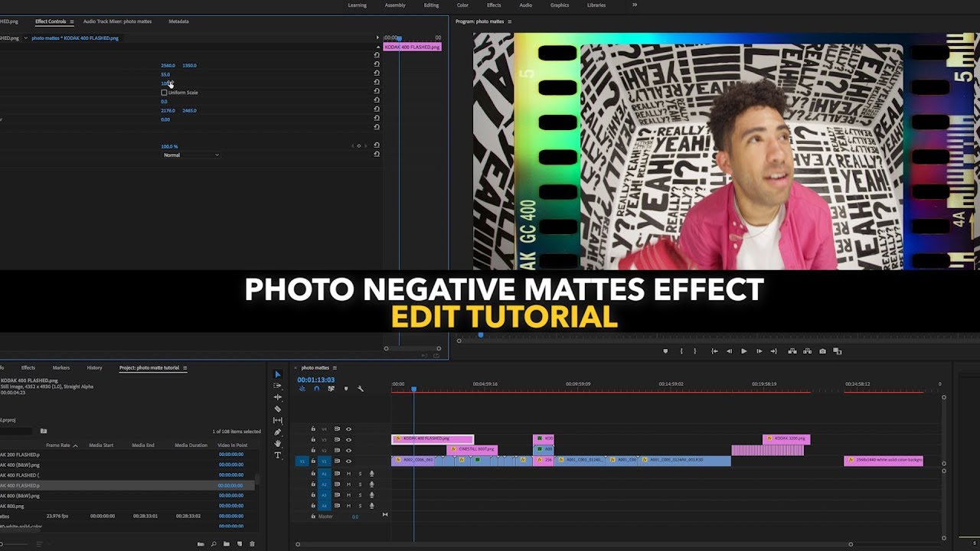Toggle insert sequences as nests
Screen dimensions: 980x551
pyautogui.click(x=302, y=389)
